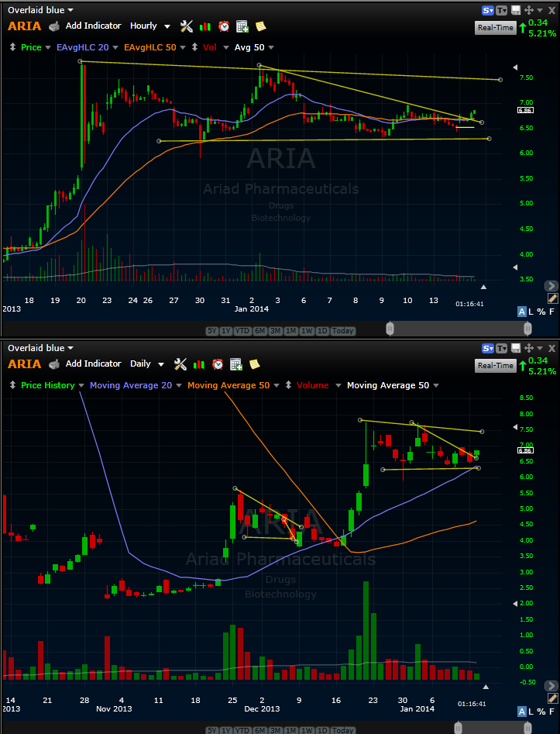560x734 pixels.
Task: Click the calendar add icon in Daily chart
Action: 236,364
